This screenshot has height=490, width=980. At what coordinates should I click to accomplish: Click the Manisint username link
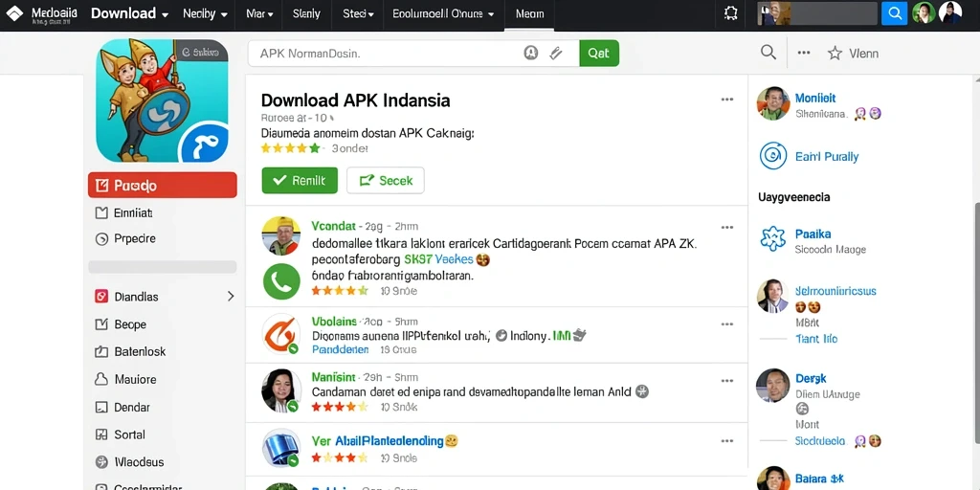333,377
